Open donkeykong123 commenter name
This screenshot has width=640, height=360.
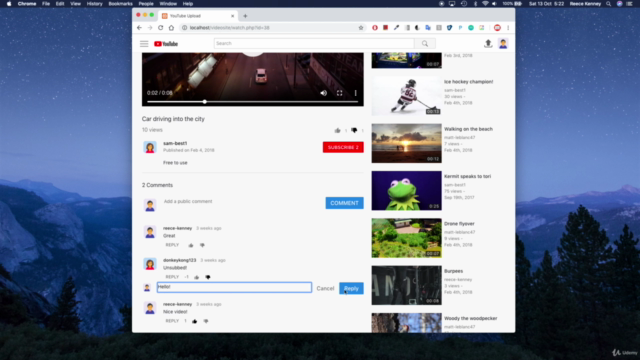[x=180, y=260]
